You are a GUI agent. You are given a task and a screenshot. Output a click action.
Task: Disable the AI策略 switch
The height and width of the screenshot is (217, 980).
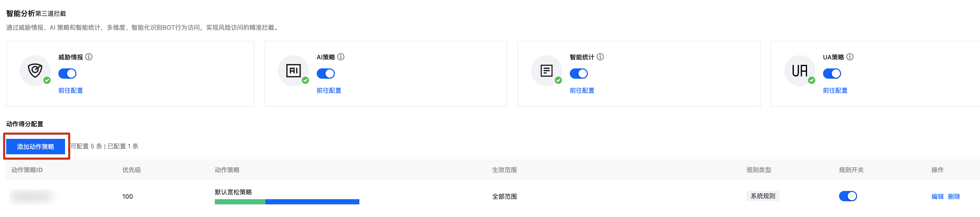326,73
